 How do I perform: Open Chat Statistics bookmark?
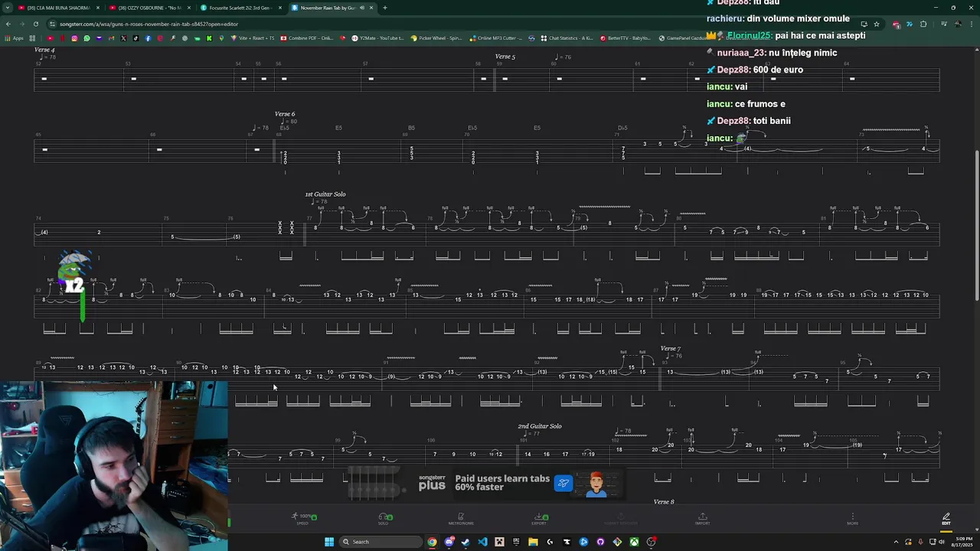(567, 38)
